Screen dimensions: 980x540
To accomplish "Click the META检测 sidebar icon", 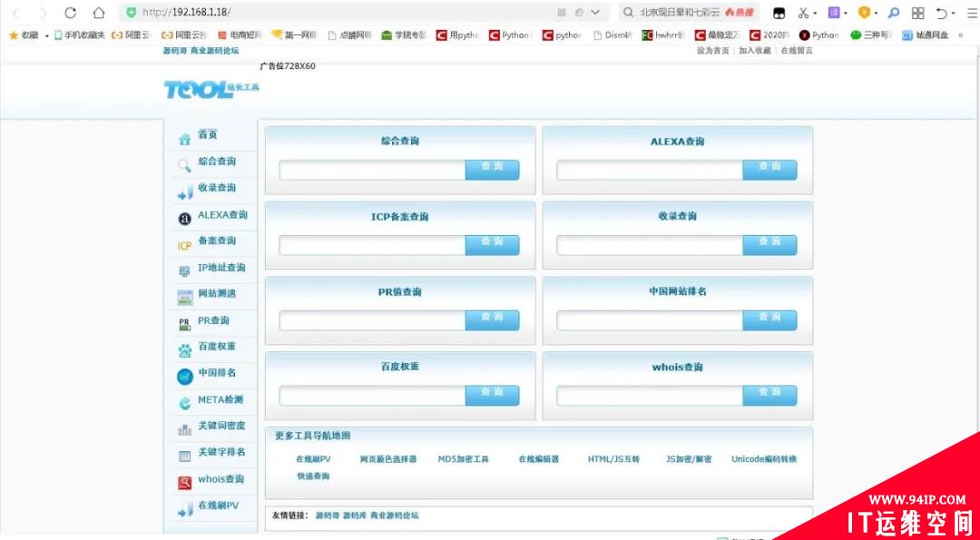I will pyautogui.click(x=184, y=404).
